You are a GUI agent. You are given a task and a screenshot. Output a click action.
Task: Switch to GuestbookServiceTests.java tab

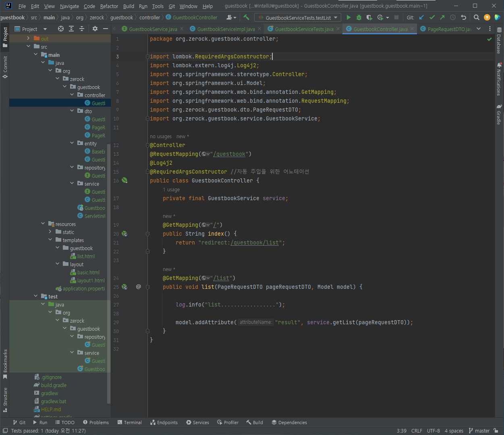(304, 29)
